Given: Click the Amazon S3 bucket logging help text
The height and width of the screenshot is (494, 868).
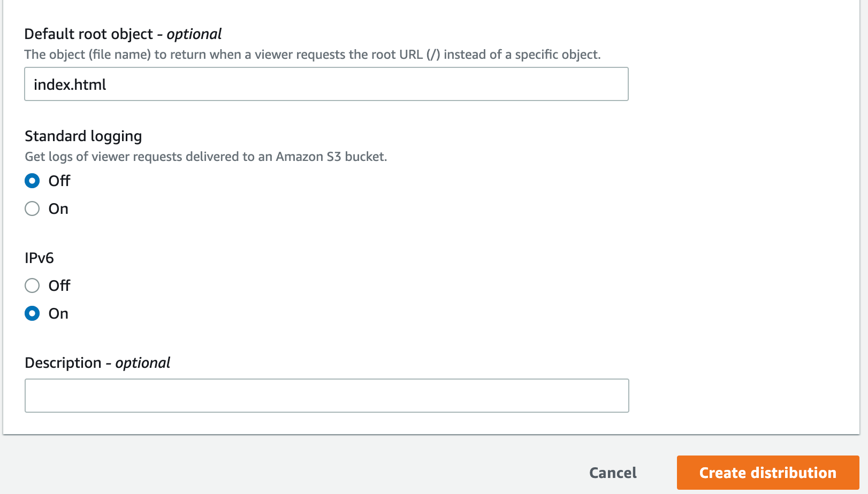Looking at the screenshot, I should pos(206,157).
